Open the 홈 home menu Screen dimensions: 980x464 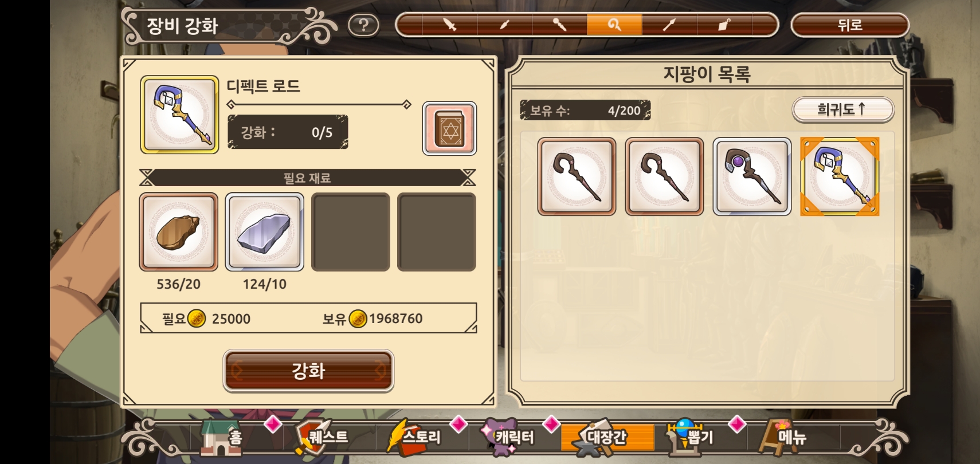[x=222, y=438]
